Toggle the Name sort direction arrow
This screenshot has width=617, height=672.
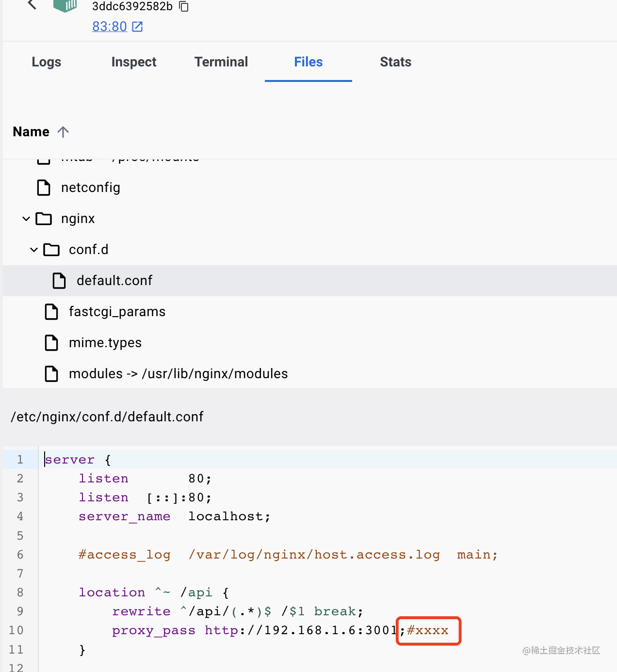[63, 132]
